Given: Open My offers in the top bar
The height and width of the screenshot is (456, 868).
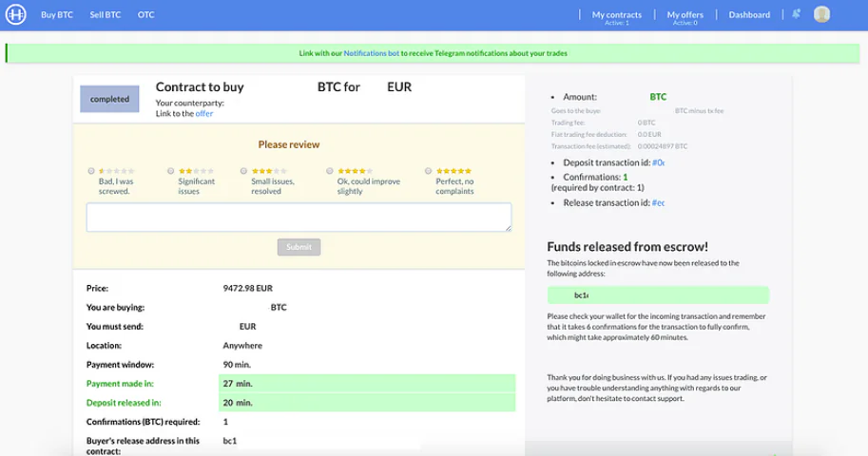Looking at the screenshot, I should point(685,16).
